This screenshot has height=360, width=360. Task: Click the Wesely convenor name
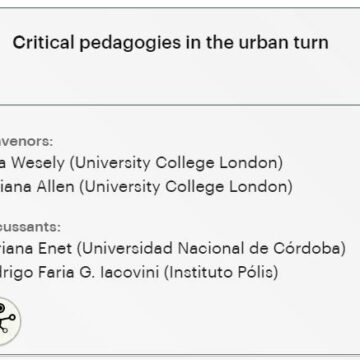point(32,163)
